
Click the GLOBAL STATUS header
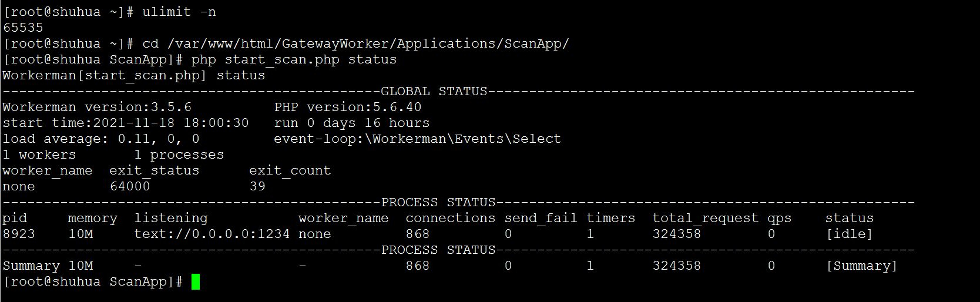click(434, 92)
